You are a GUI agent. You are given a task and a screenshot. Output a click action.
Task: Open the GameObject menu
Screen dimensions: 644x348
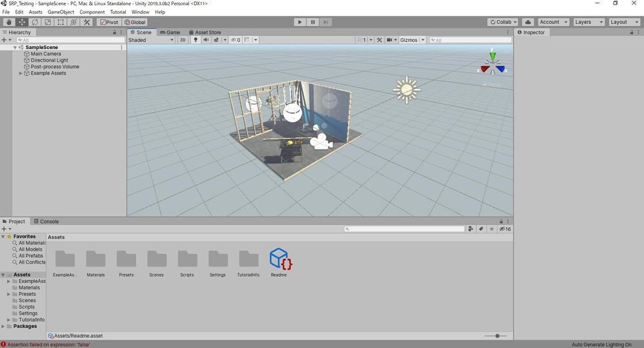(x=61, y=12)
